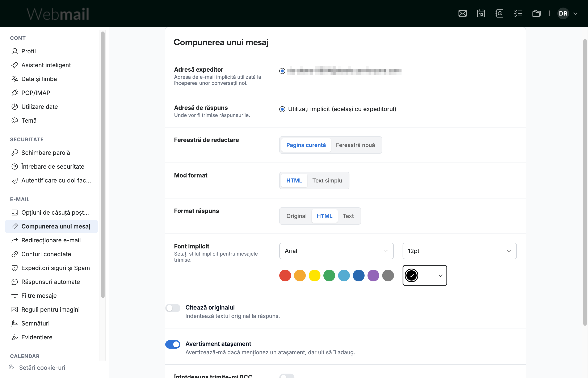Screen dimensions: 588x378
Task: Click the Reguli pentru imagini picture icon
Action: point(15,310)
